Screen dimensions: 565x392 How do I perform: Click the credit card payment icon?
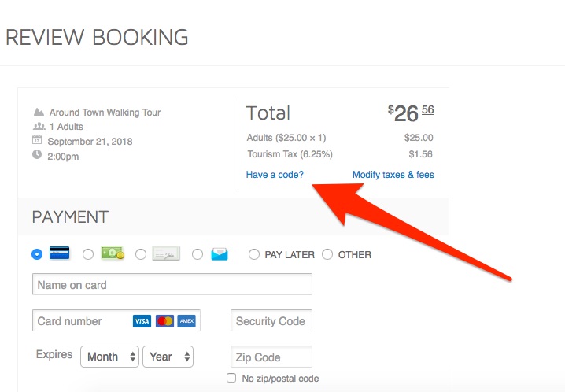(x=60, y=253)
